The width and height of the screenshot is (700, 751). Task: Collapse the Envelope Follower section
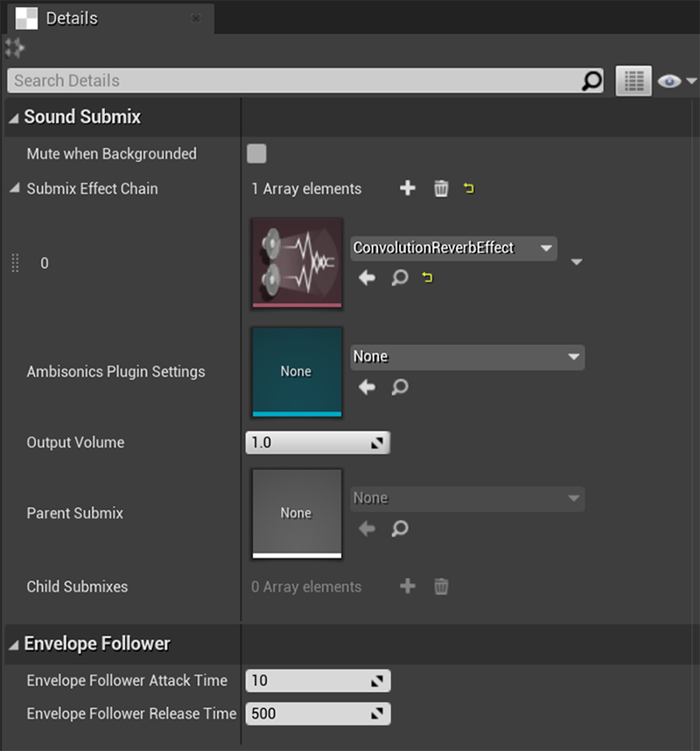pos(14,645)
